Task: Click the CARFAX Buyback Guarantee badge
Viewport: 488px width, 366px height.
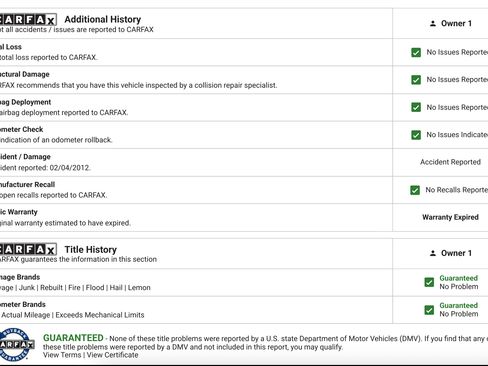Action: (17, 345)
